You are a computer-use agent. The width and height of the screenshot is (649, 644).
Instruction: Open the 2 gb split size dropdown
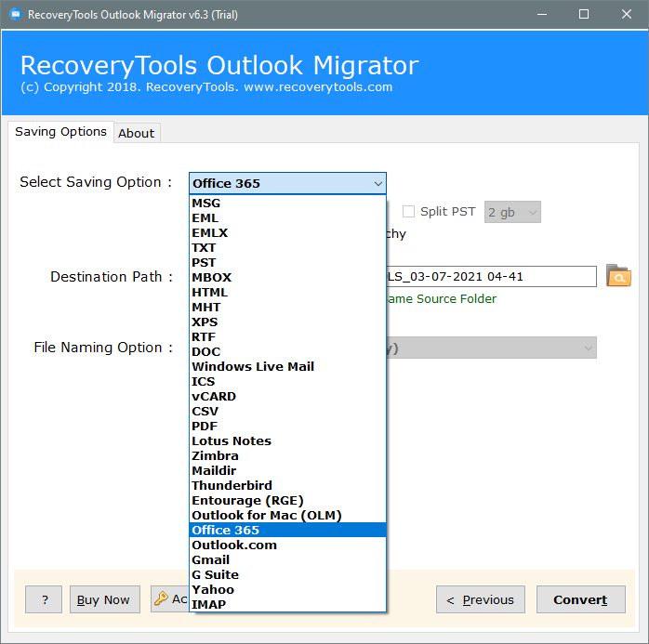pyautogui.click(x=512, y=212)
